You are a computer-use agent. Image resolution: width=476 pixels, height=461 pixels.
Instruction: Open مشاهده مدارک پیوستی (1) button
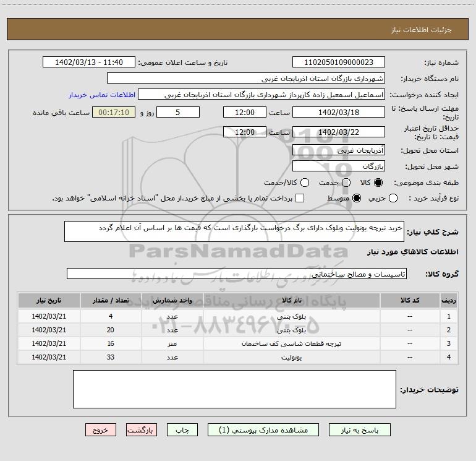pyautogui.click(x=263, y=430)
